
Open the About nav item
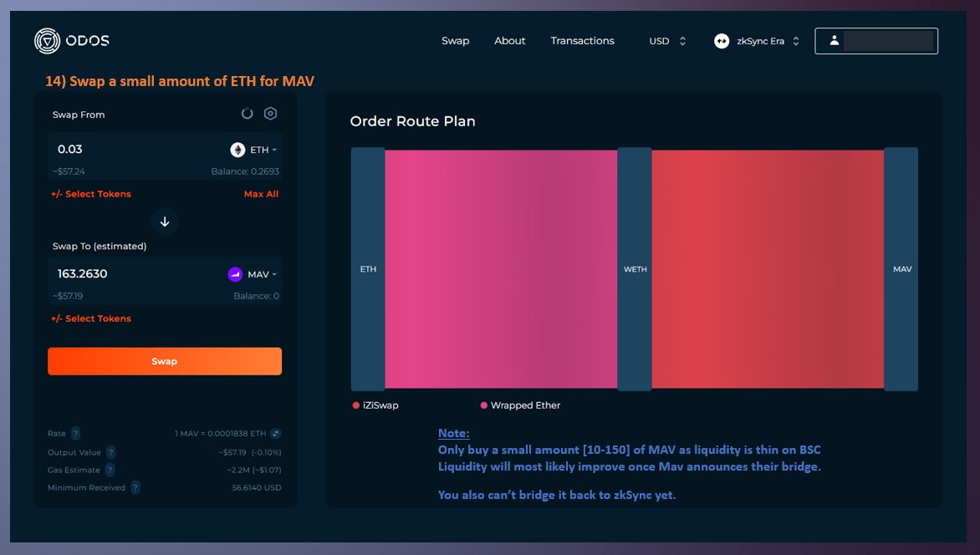point(510,41)
